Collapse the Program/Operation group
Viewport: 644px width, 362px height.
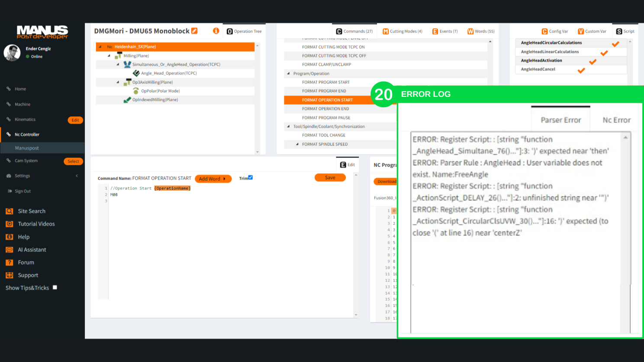(288, 74)
